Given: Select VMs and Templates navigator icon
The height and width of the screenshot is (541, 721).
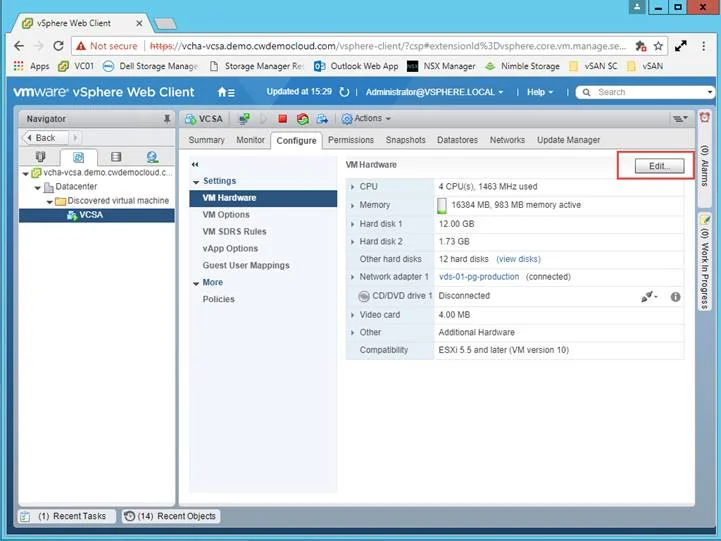Looking at the screenshot, I should point(79,157).
